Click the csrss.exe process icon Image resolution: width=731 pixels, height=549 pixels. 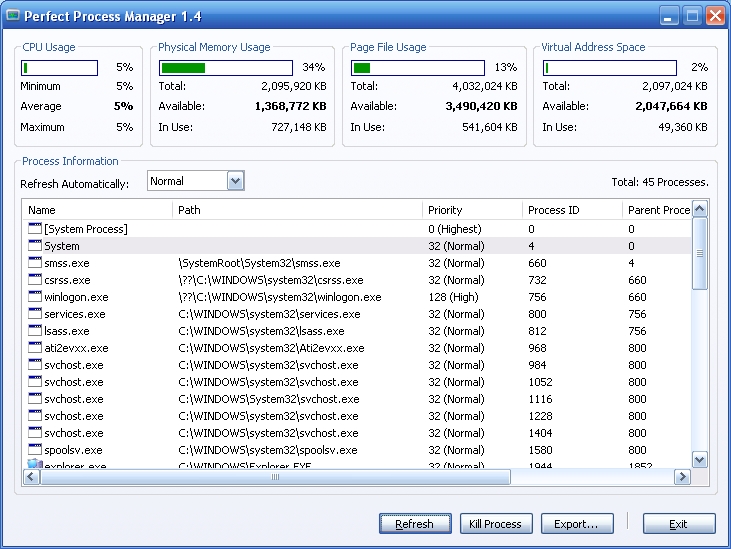[35, 280]
